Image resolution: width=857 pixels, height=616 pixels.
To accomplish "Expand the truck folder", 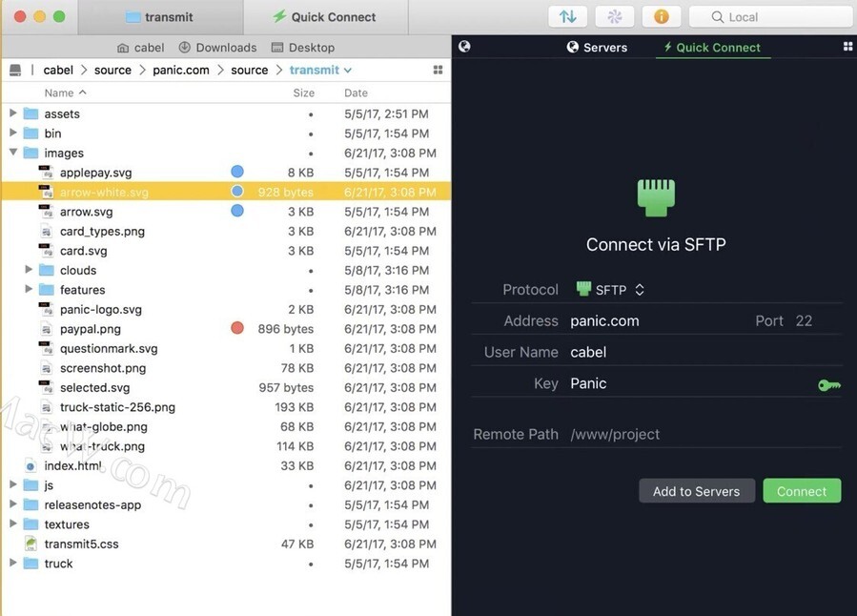I will tap(13, 563).
